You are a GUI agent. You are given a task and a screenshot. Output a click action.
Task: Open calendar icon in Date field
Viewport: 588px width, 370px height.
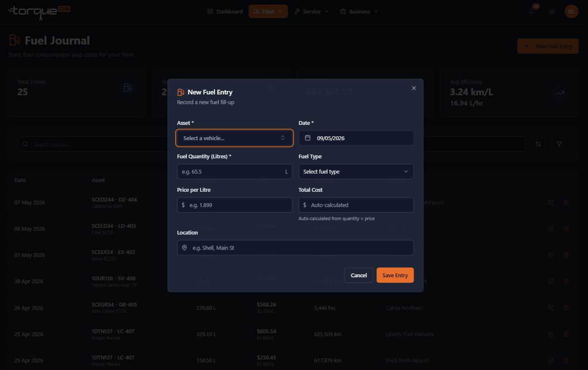click(308, 138)
